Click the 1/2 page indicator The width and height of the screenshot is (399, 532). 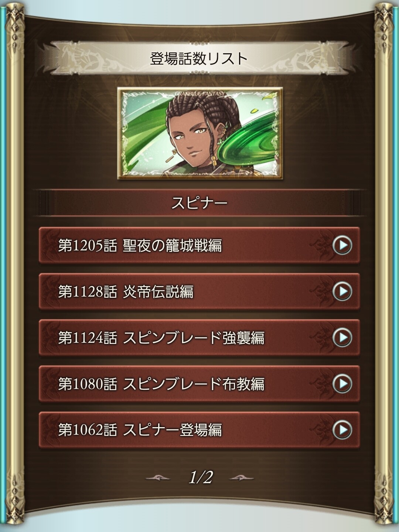point(200,478)
